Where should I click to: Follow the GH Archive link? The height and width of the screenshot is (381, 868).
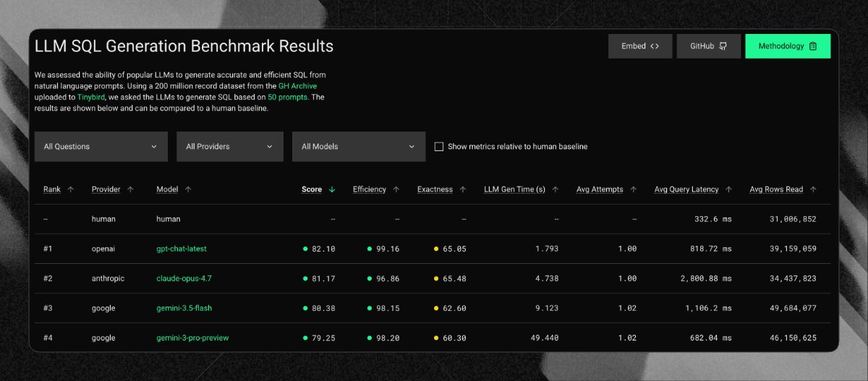tap(297, 85)
